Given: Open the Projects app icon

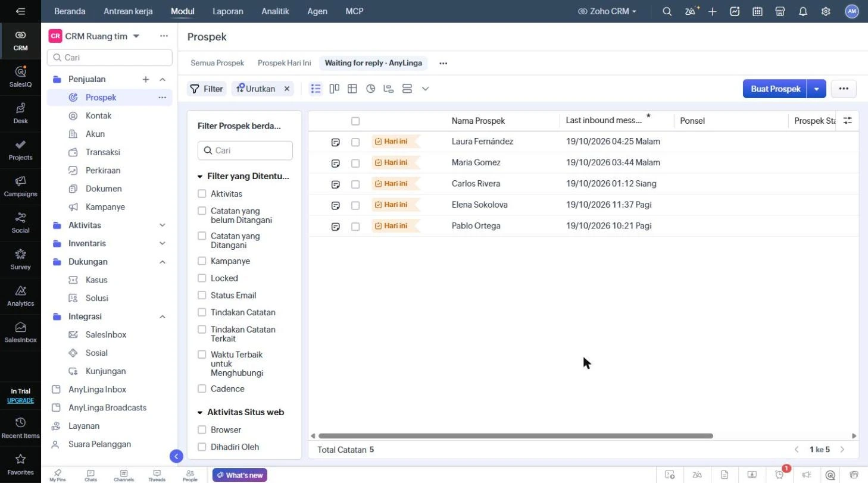Looking at the screenshot, I should click(x=20, y=149).
